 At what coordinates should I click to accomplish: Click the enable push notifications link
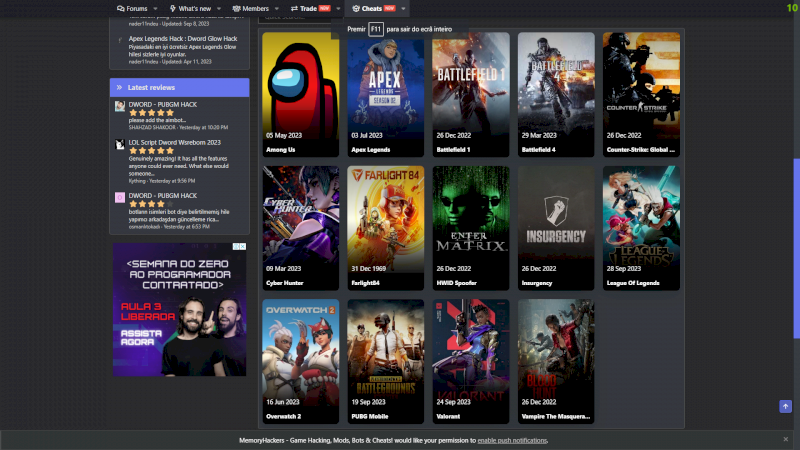(512, 440)
